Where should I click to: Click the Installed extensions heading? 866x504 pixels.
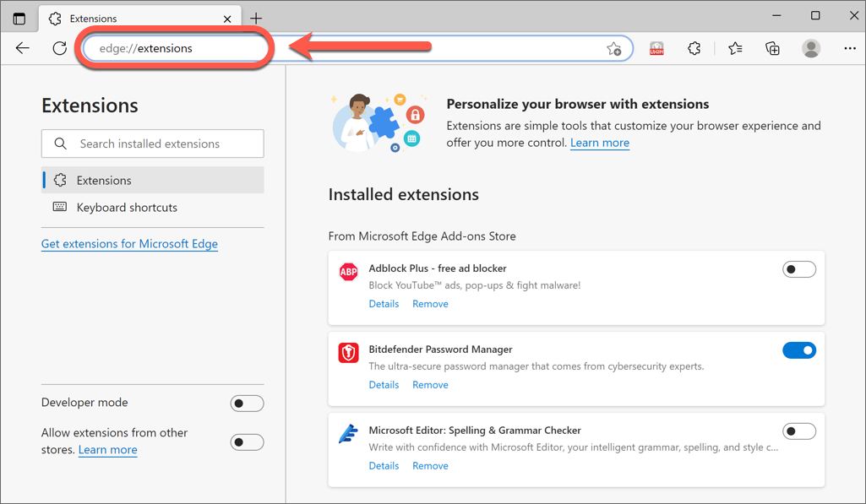point(403,194)
